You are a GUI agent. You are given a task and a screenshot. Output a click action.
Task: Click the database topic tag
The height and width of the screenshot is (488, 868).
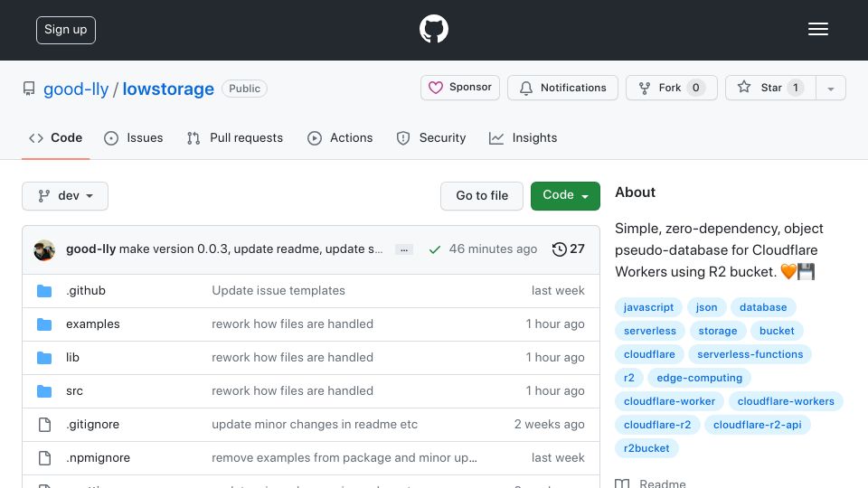click(763, 307)
